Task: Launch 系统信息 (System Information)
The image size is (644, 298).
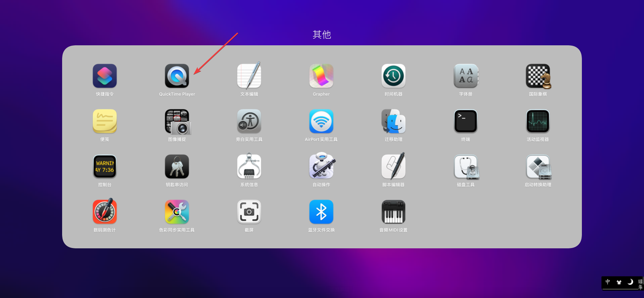Action: [x=249, y=167]
